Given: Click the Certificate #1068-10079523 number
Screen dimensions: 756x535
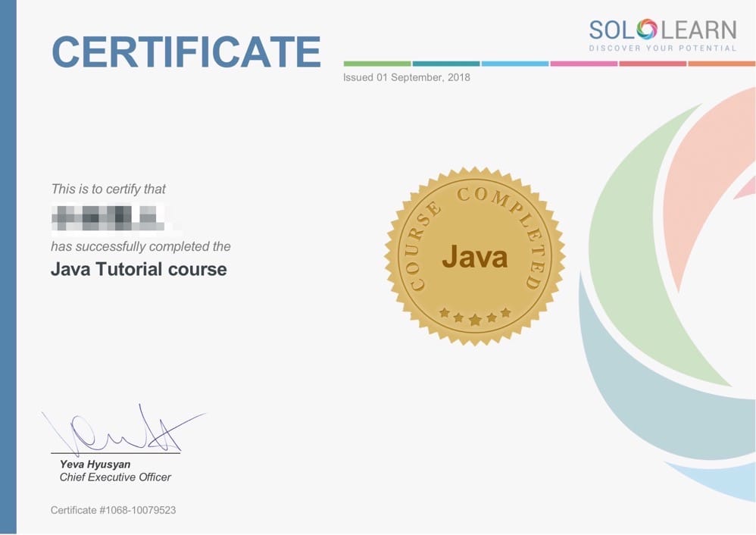Looking at the screenshot, I should coord(114,510).
